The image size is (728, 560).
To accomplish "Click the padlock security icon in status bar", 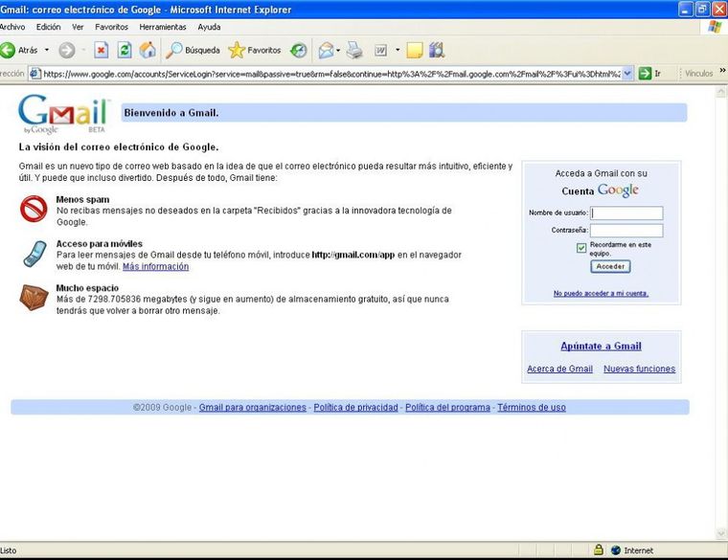I will click(x=599, y=550).
